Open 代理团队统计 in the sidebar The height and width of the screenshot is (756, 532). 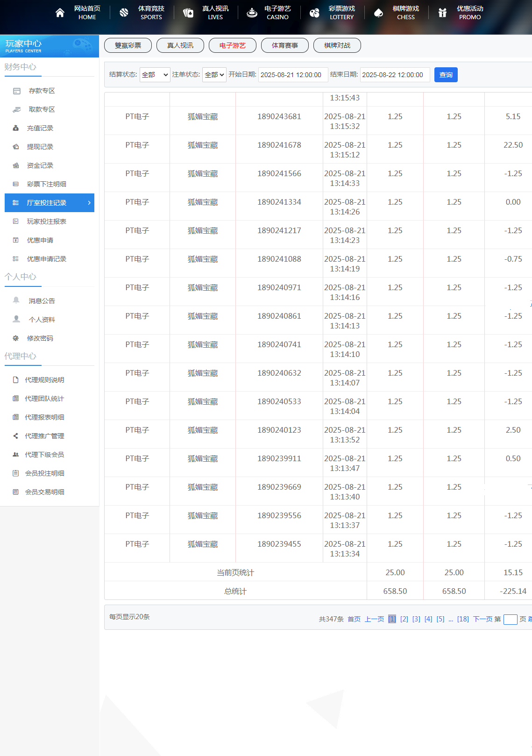44,399
